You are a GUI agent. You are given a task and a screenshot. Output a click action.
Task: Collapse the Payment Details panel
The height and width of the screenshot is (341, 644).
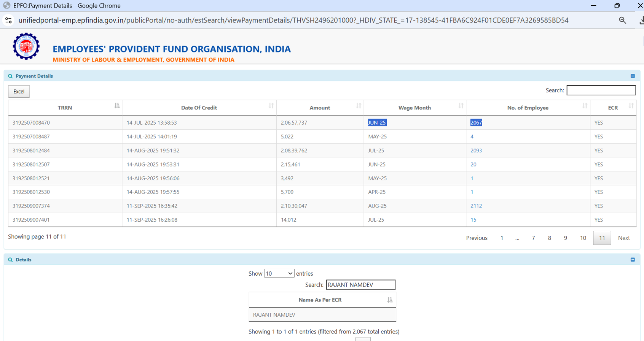(x=633, y=76)
